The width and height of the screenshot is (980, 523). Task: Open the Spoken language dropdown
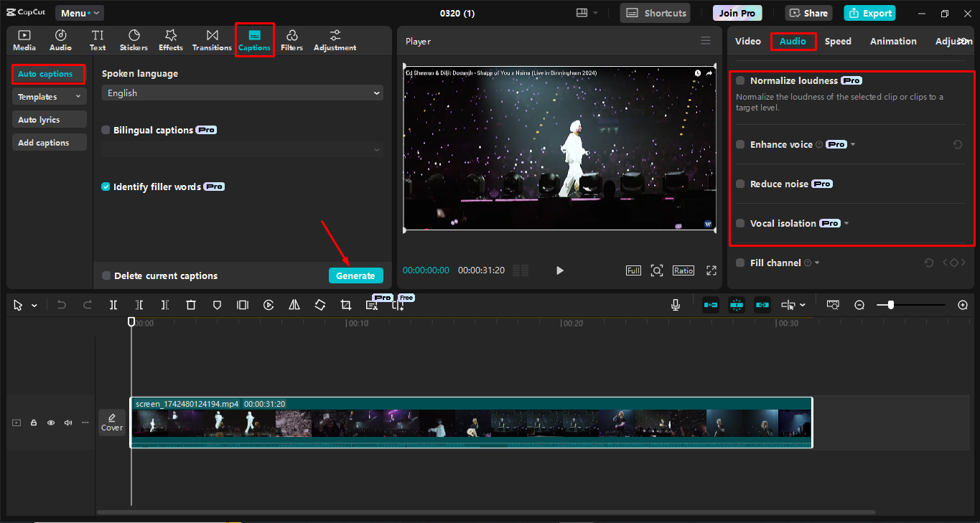[x=242, y=93]
